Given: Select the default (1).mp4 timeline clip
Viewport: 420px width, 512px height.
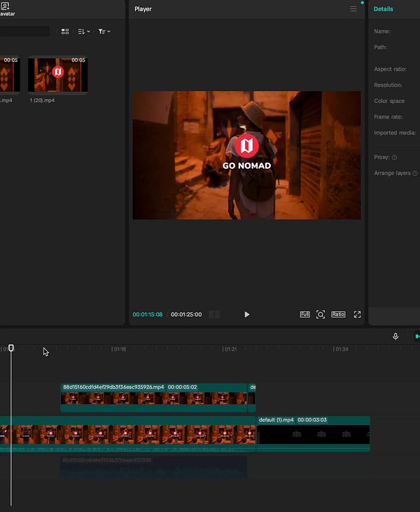Looking at the screenshot, I should point(314,434).
